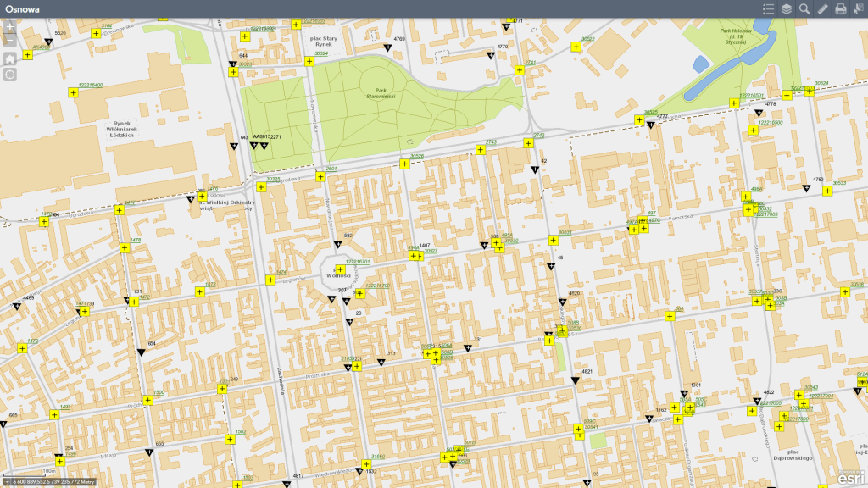The image size is (868, 488).
Task: Return to default map extent
Action: 10,59
